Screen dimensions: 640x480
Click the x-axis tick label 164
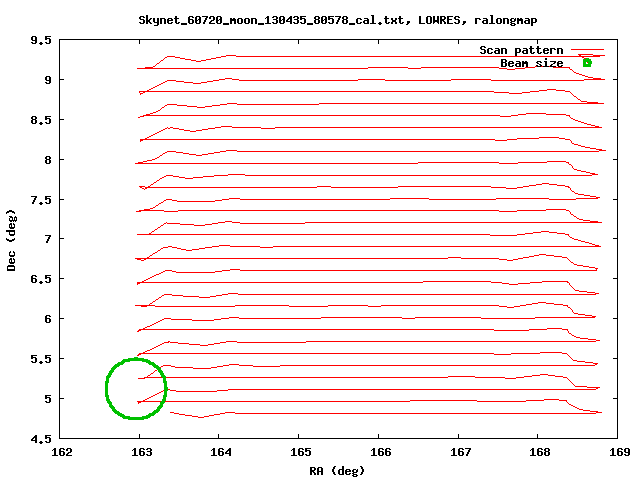point(221,452)
